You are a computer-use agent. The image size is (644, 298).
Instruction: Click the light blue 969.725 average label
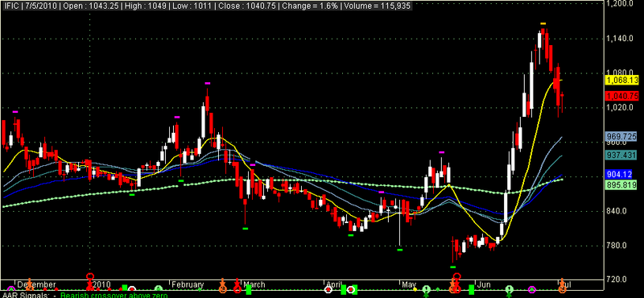pos(621,136)
